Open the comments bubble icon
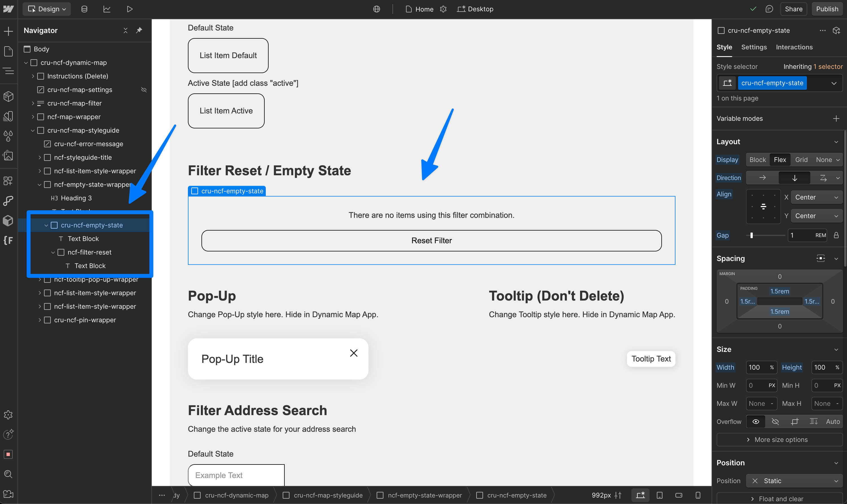The image size is (847, 504). tap(769, 9)
